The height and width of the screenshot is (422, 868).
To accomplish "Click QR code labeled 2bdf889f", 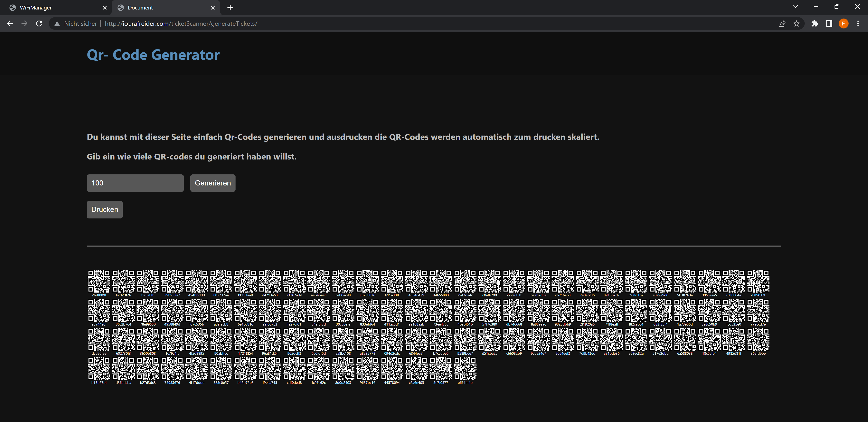I will (99, 281).
